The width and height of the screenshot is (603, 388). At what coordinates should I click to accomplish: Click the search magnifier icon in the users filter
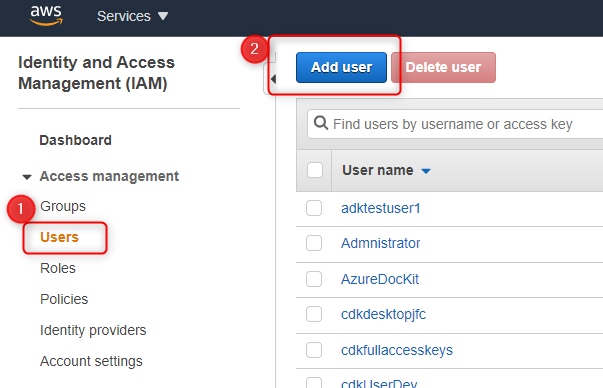(x=321, y=123)
